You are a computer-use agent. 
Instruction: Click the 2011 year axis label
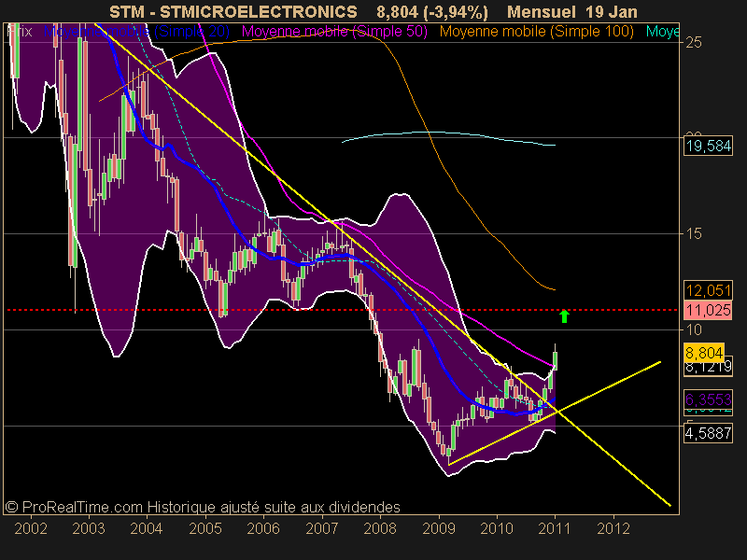click(555, 528)
